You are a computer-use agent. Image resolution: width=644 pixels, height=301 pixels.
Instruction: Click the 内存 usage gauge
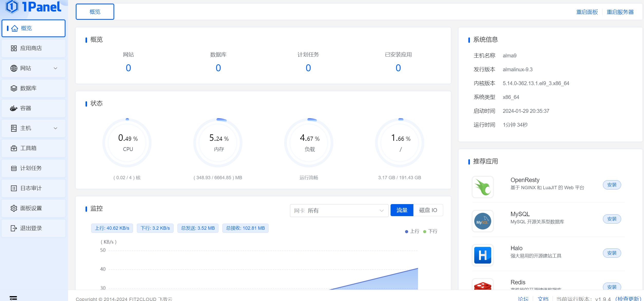point(218,143)
